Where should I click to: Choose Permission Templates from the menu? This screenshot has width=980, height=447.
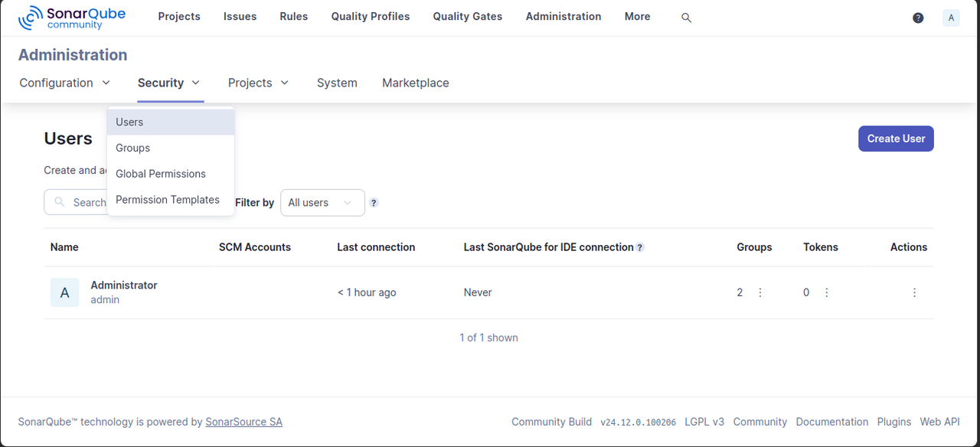pos(171,201)
